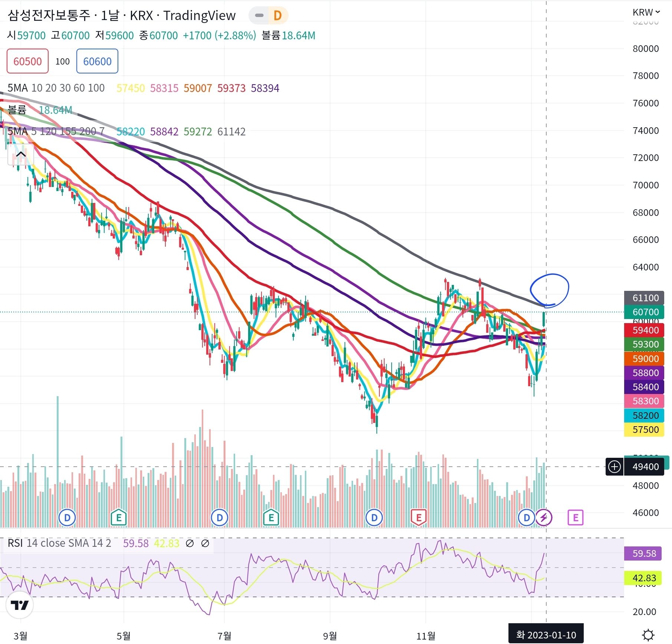Click the 58300 pink MA price label
Image resolution: width=672 pixels, height=644 pixels.
tap(645, 401)
